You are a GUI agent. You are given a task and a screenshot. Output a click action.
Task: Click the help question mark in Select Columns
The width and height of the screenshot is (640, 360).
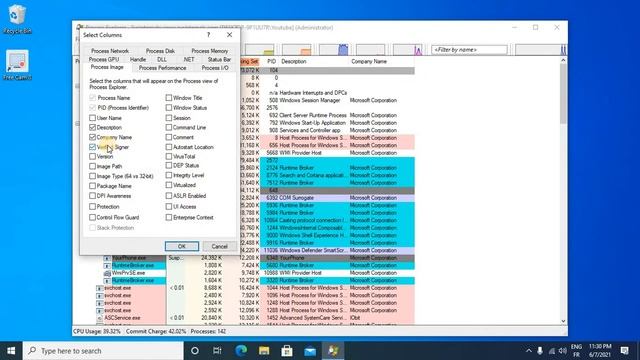click(x=208, y=35)
